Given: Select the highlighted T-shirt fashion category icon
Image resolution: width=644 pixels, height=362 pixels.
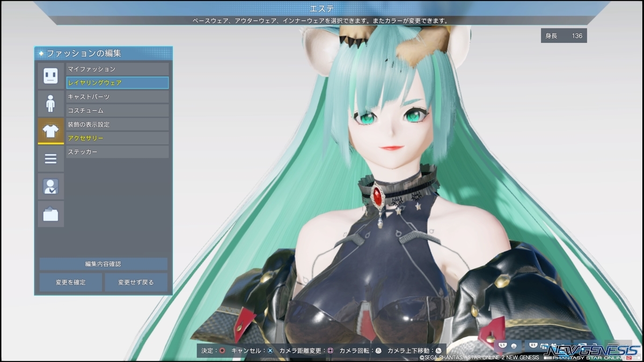Looking at the screenshot, I should [x=50, y=131].
